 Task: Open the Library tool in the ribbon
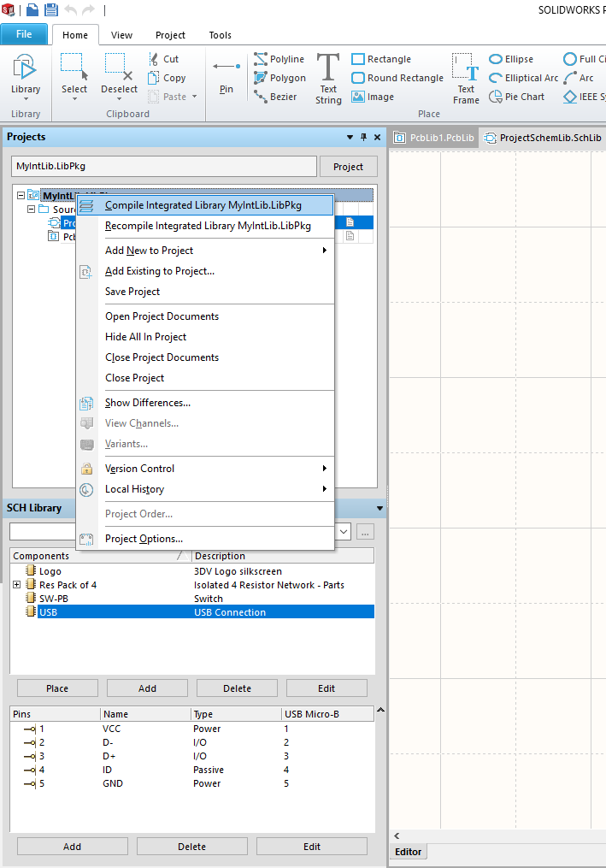[x=26, y=76]
